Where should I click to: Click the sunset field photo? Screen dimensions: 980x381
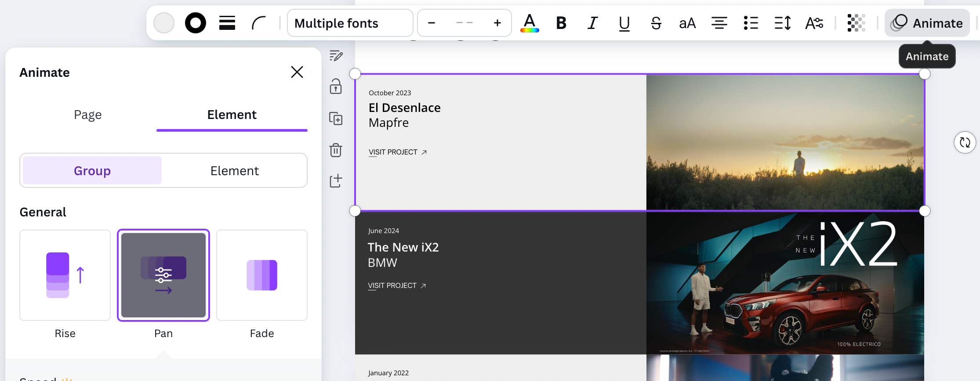(785, 142)
